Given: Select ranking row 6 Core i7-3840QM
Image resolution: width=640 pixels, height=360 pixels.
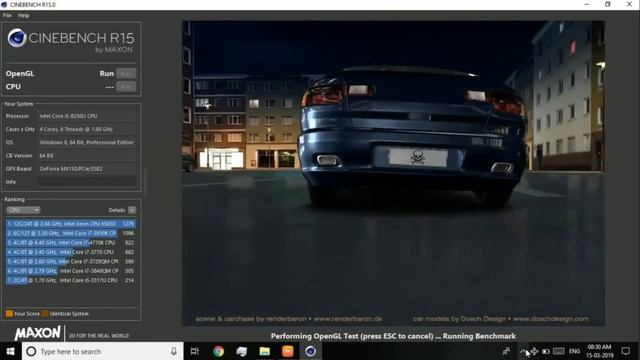Looking at the screenshot, I should [x=71, y=271].
